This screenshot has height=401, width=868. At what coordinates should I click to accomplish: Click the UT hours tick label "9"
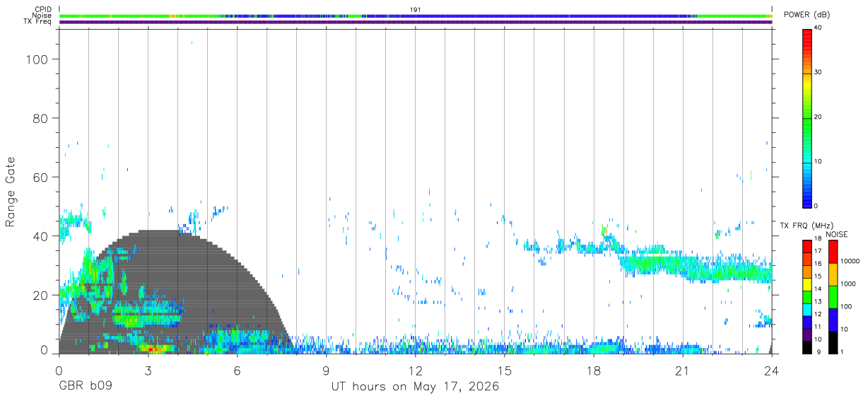point(327,371)
